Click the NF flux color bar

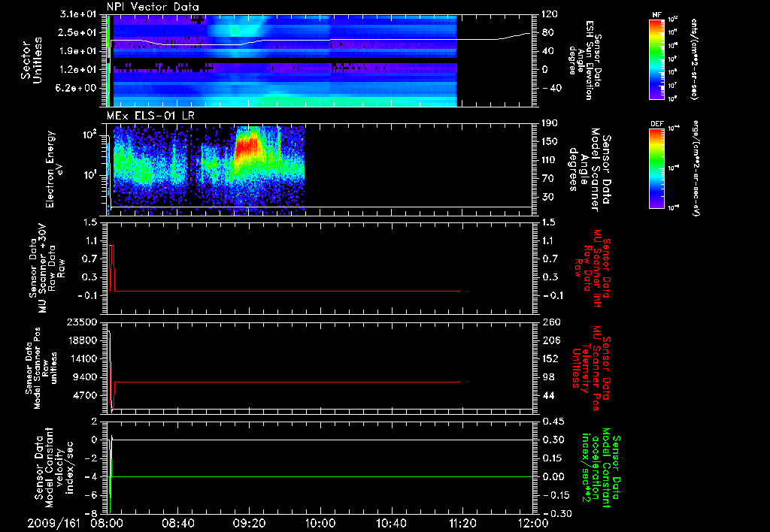(x=657, y=59)
